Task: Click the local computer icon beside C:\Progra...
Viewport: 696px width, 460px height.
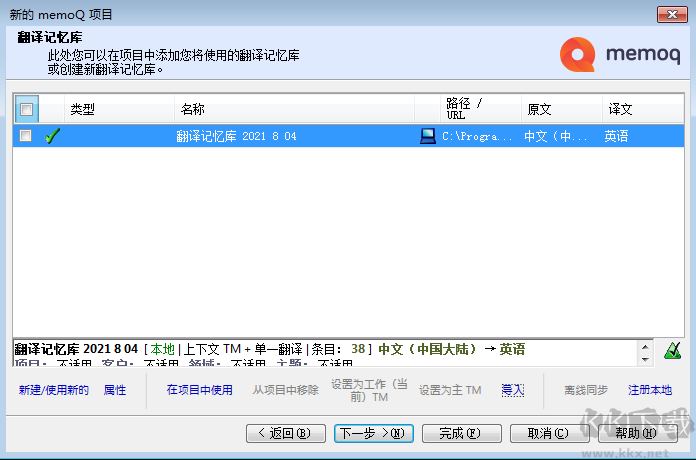Action: 427,136
